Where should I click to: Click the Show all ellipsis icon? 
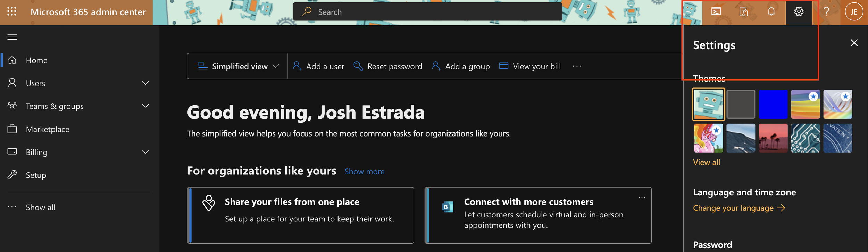(x=12, y=207)
